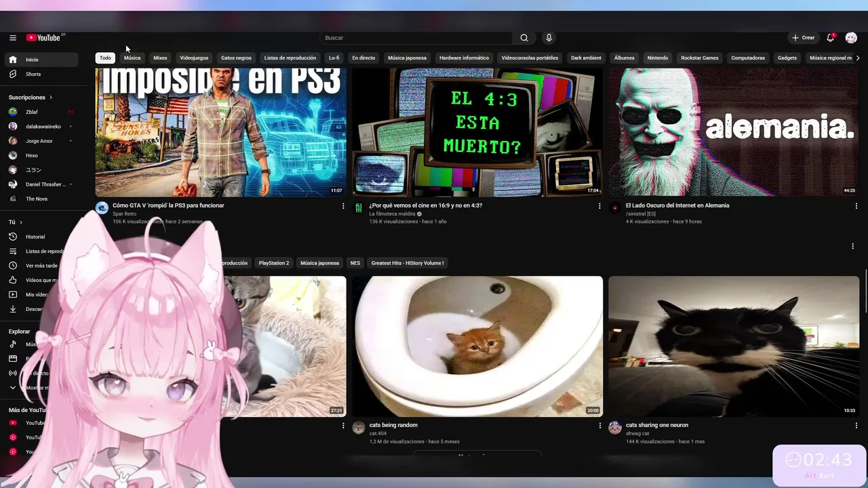Screen dimensions: 868x488
Task: Select Greatest Hits HIStory Volume I chip
Action: pyautogui.click(x=408, y=263)
